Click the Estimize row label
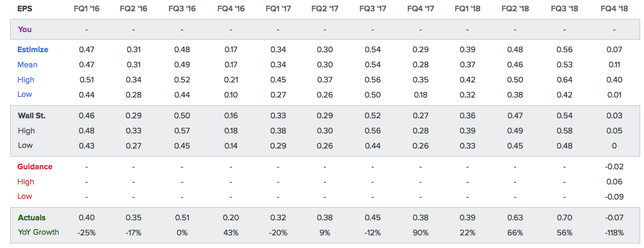The width and height of the screenshot is (644, 248). click(33, 50)
